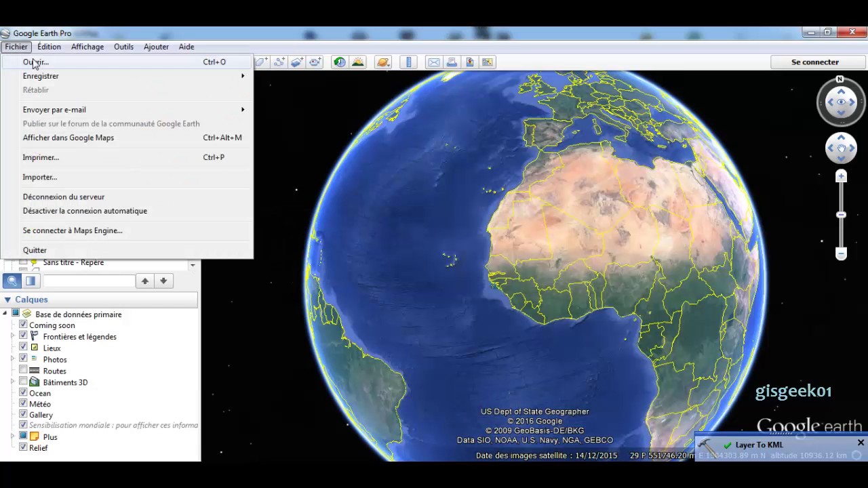Click the search magnifier icon in Places panel
Image resolution: width=868 pixels, height=488 pixels.
(12, 281)
